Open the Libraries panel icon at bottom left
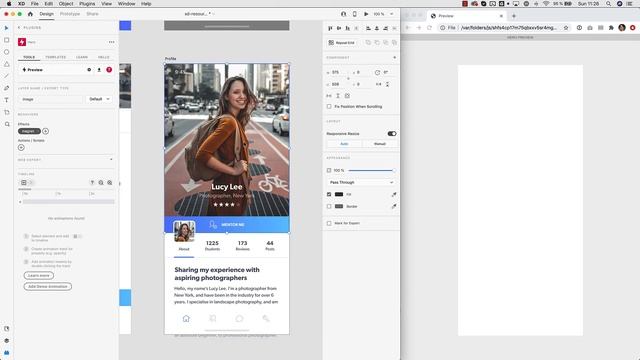The height and width of the screenshot is (360, 640). (x=7, y=329)
